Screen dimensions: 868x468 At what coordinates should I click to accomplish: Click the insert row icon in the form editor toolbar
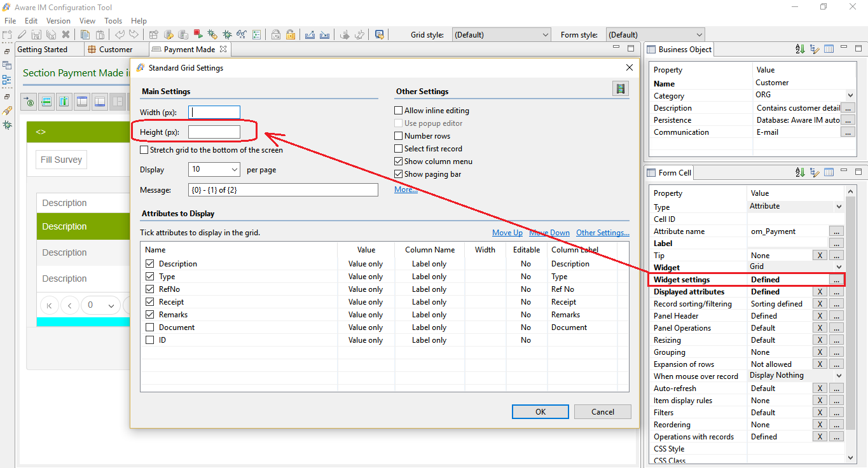click(46, 101)
